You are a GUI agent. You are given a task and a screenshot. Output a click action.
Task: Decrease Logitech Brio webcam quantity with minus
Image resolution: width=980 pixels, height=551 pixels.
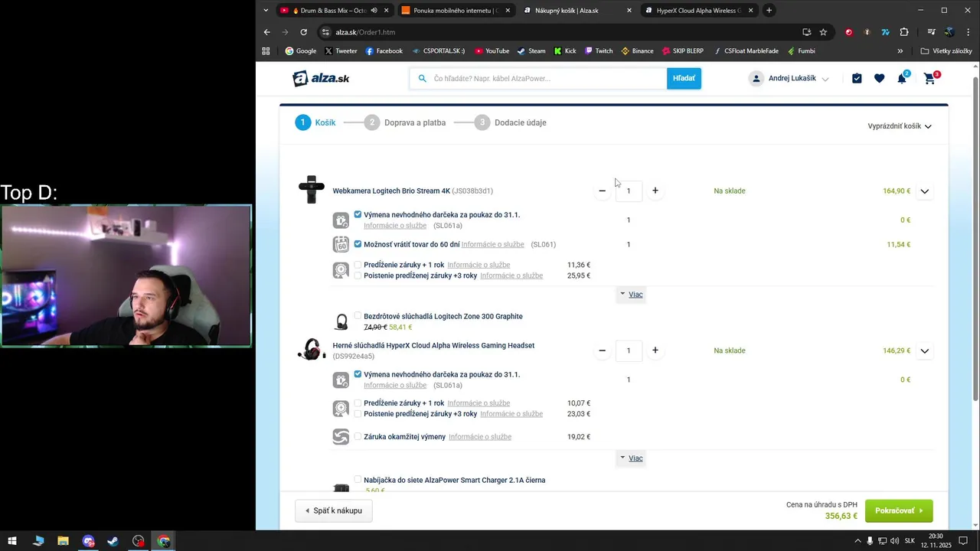603,191
